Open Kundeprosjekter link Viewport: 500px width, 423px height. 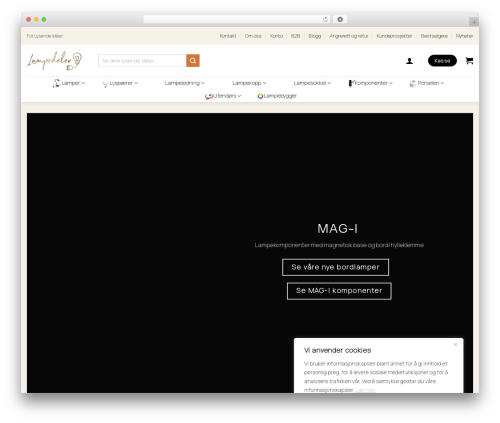pos(394,36)
